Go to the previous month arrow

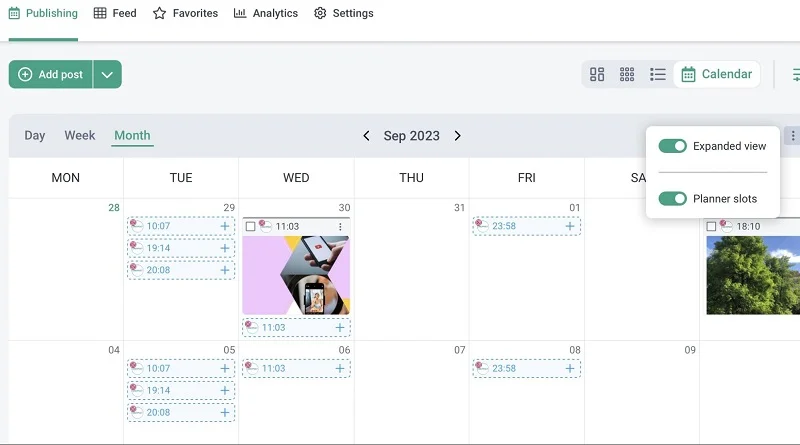tap(366, 136)
